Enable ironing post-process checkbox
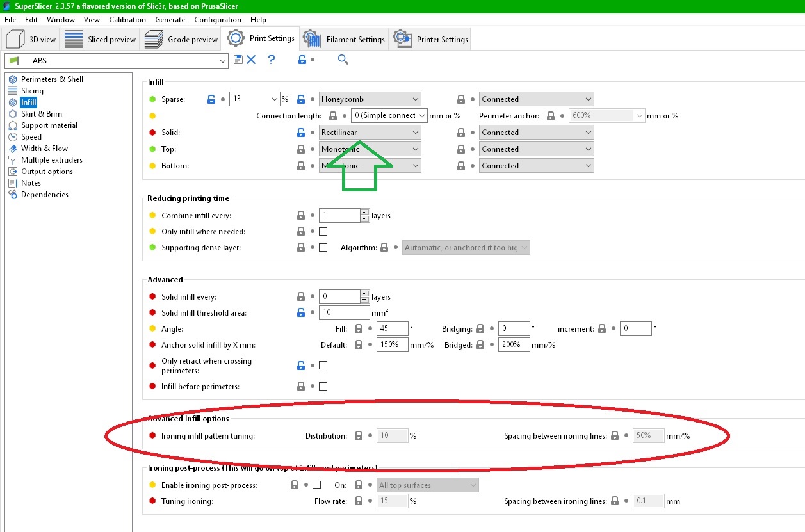The width and height of the screenshot is (805, 532). [316, 485]
